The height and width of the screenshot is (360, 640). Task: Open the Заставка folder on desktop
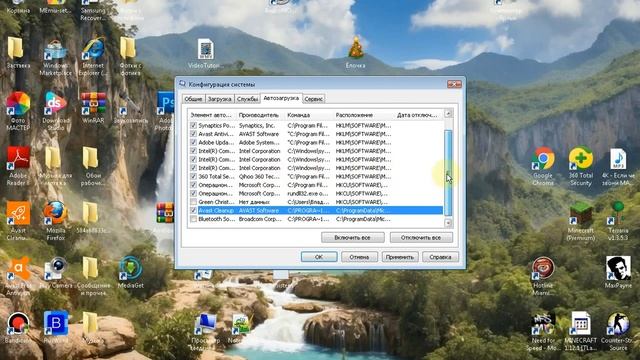pos(18,53)
